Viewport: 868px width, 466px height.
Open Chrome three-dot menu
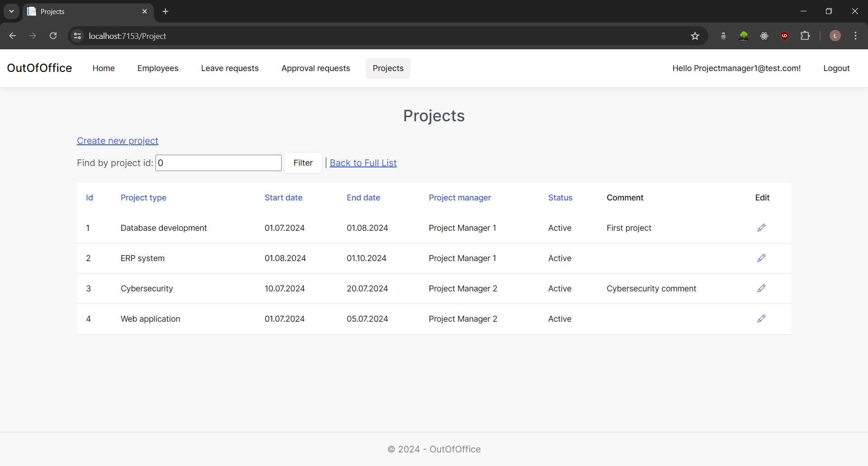(855, 36)
